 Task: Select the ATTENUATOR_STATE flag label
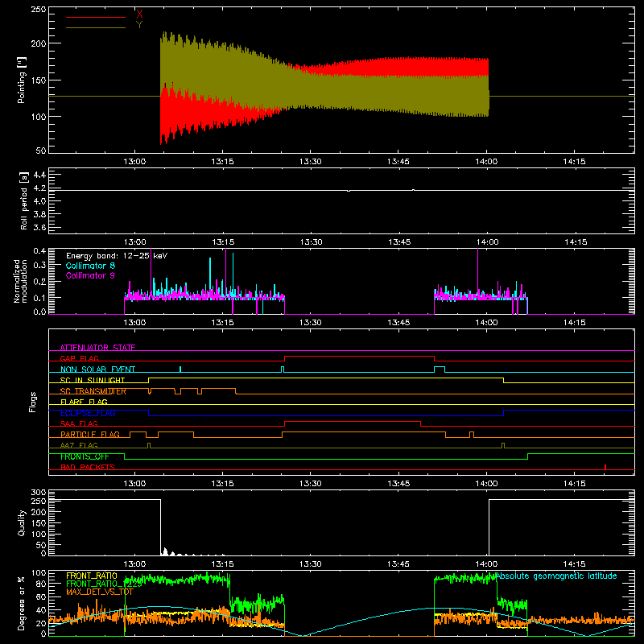click(97, 348)
